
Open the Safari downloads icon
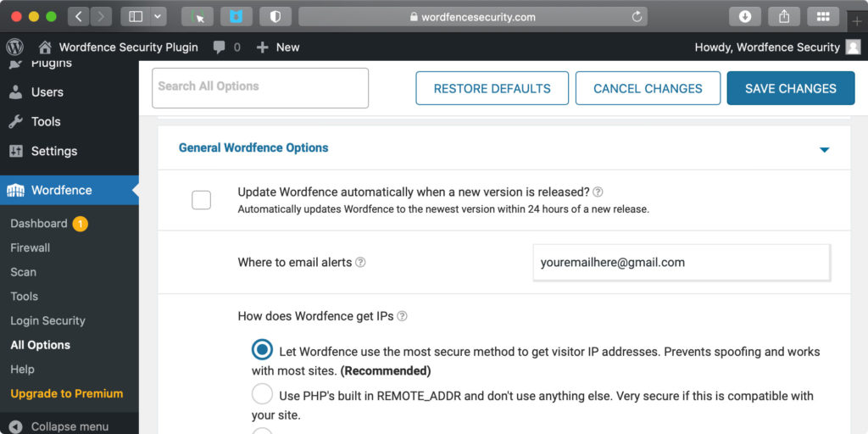[745, 17]
